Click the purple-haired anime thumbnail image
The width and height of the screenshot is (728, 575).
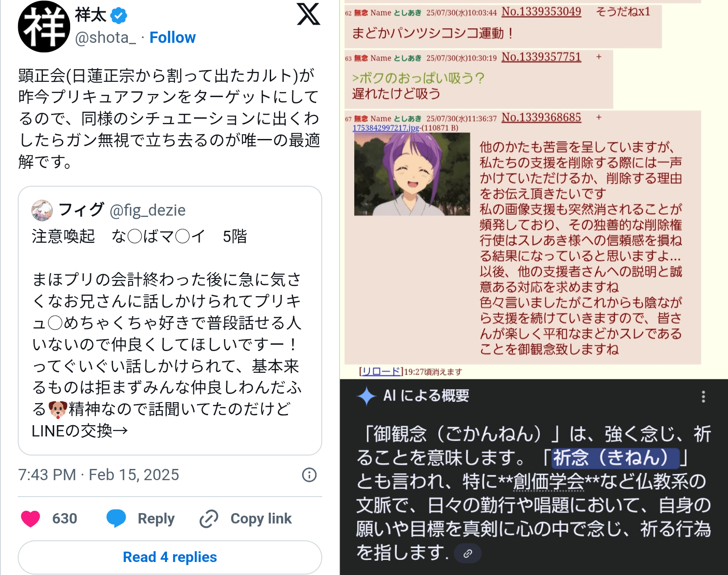(412, 174)
